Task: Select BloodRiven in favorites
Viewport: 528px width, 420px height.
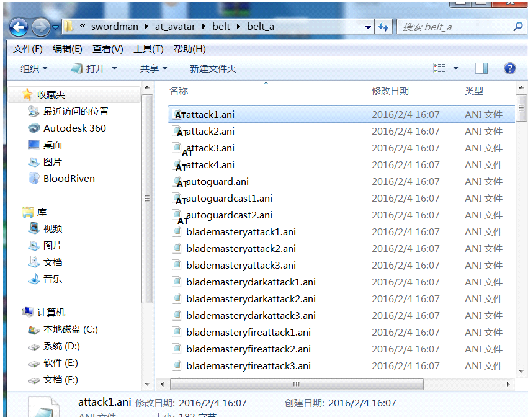Action: click(69, 179)
